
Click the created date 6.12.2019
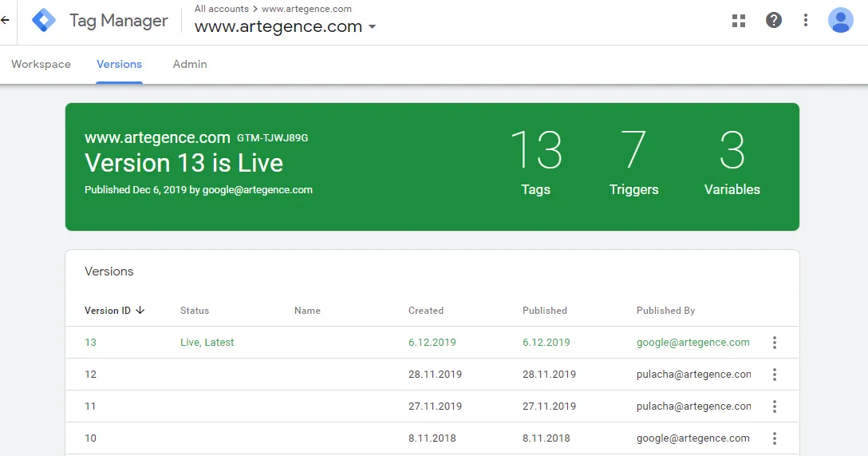pos(432,343)
